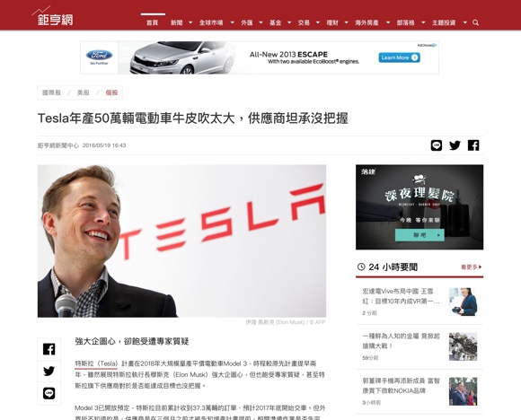Open 美股 breadcrumb link
521x420 pixels.
coord(83,92)
